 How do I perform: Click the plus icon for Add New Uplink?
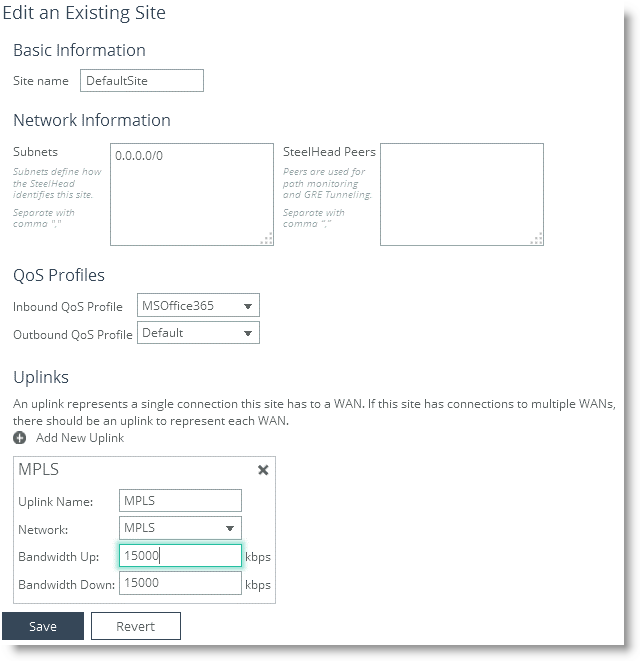tap(19, 438)
